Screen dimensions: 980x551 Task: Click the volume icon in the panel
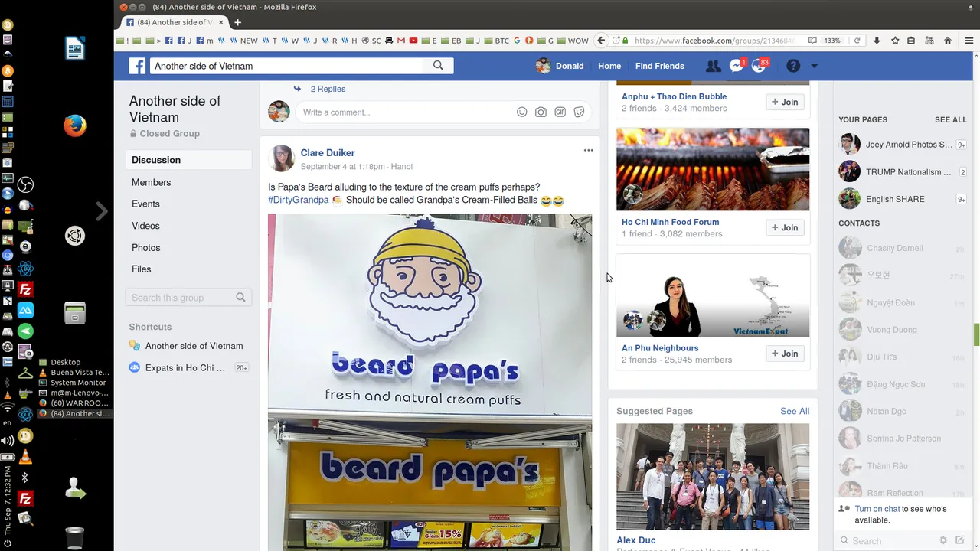point(8,440)
